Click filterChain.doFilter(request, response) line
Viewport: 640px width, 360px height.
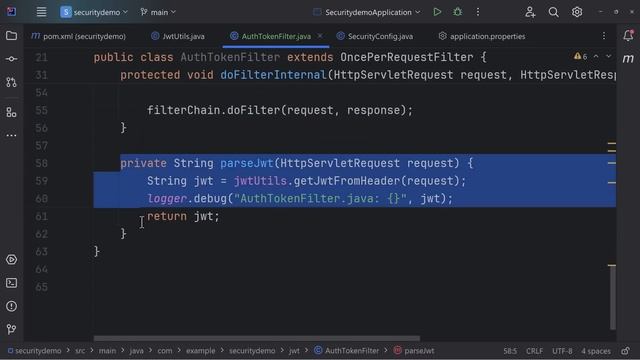(280, 110)
